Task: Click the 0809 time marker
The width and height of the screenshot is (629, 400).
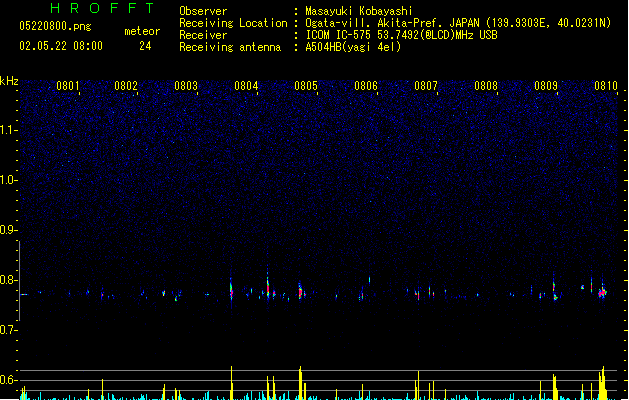Action: [546, 86]
